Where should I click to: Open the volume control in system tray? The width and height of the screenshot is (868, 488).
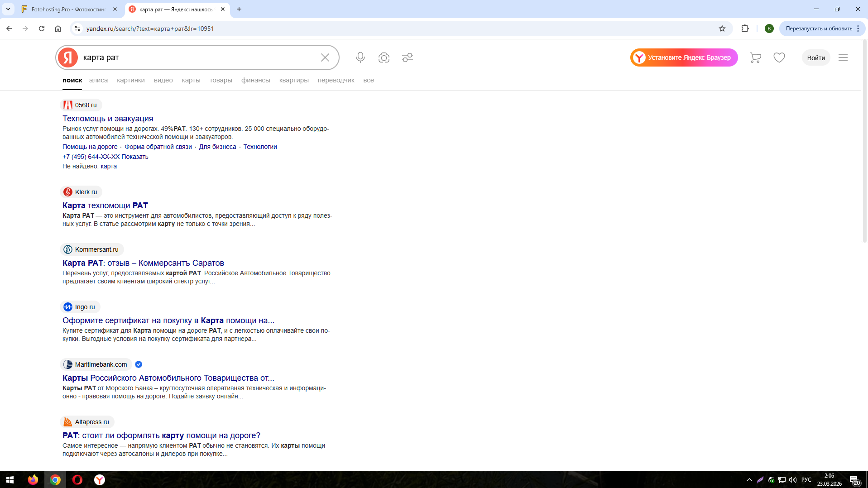[792, 480]
